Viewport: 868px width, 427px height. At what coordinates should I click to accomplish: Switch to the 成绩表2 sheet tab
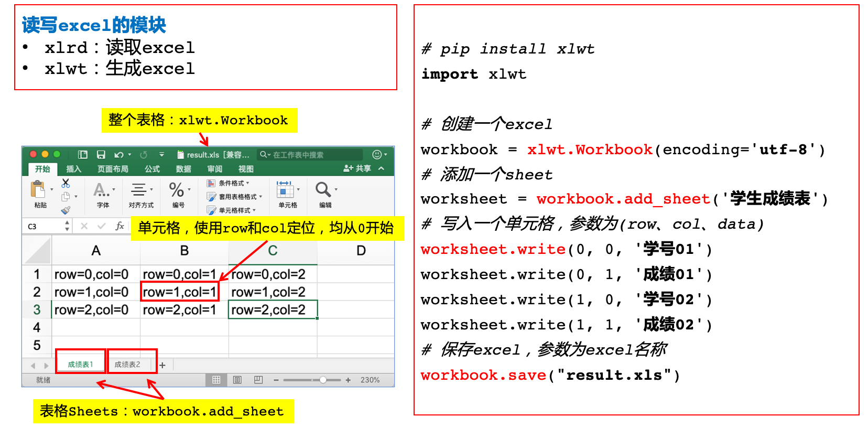pyautogui.click(x=127, y=365)
